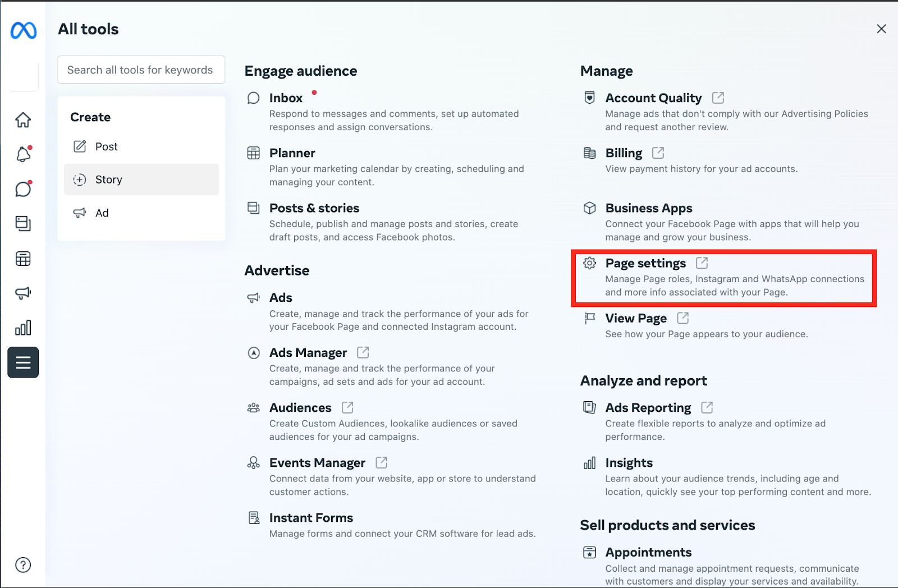Toggle the All tools hamburger menu
This screenshot has width=898, height=588.
pos(23,362)
